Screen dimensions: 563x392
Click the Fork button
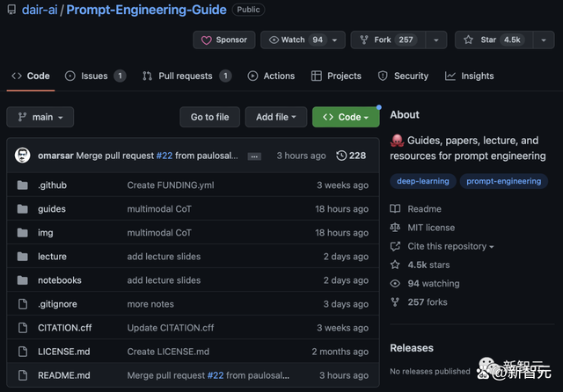[x=388, y=40]
